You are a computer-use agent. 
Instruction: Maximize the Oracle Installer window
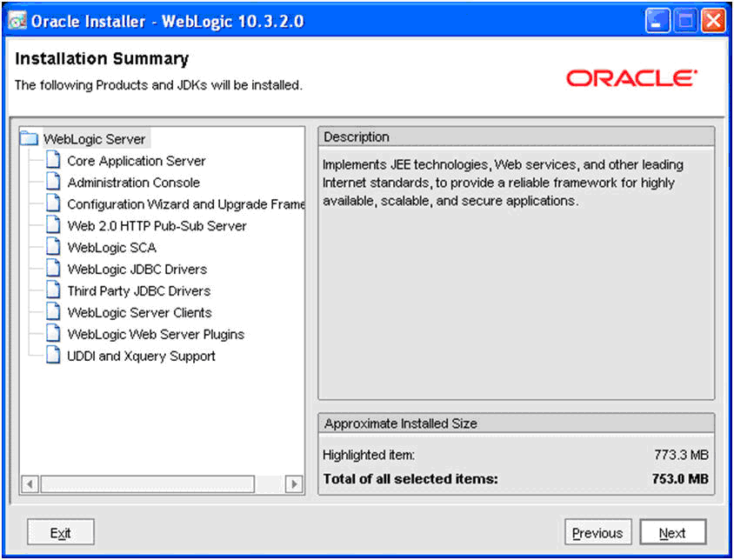(685, 21)
